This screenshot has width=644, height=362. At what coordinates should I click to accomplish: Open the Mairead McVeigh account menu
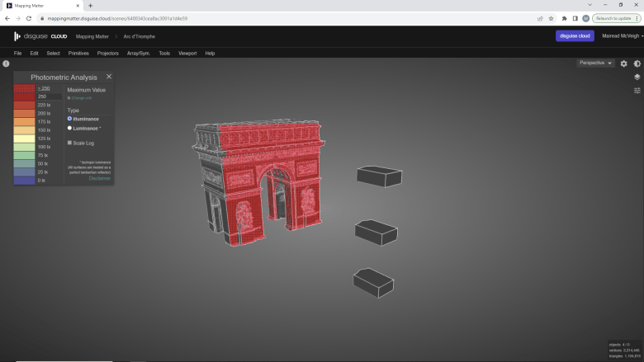(x=623, y=36)
